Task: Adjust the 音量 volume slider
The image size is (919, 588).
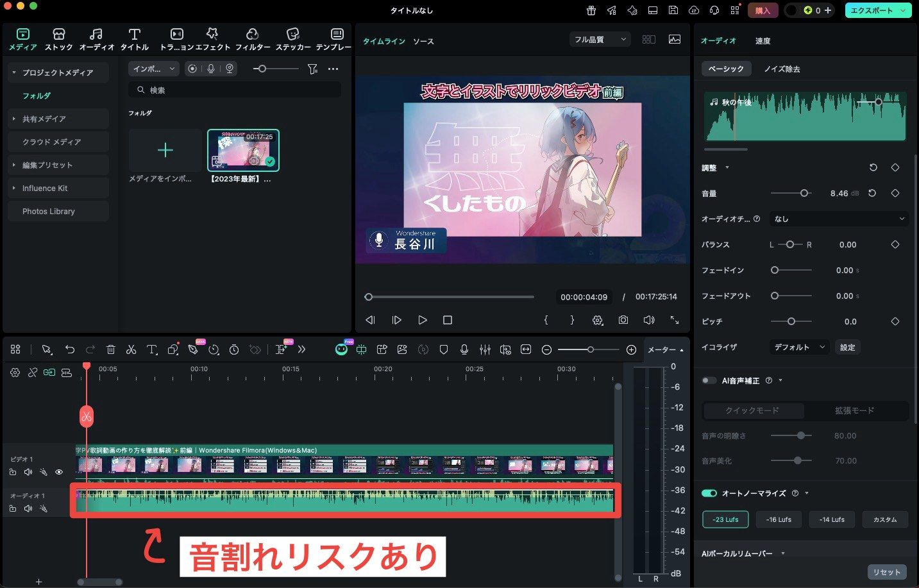Action: coord(791,193)
